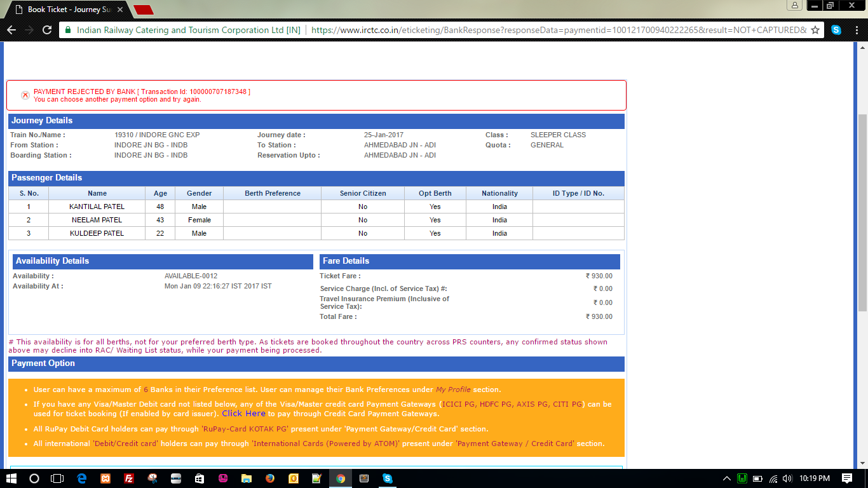
Task: Click the 'SLEEPER CLASS' value
Action: point(559,135)
